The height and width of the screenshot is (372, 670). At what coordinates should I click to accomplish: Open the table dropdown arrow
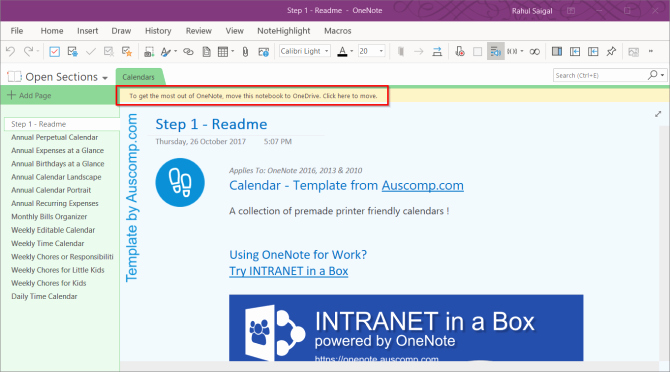point(232,52)
